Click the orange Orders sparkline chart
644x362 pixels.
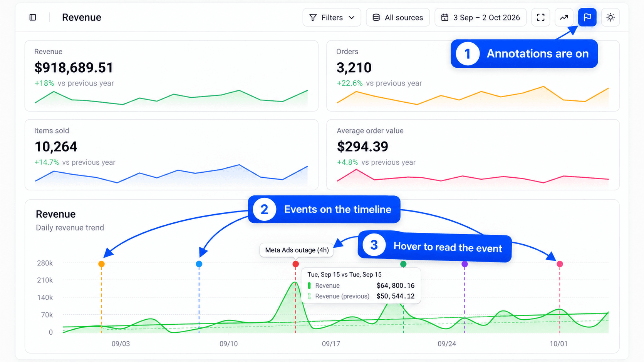(x=473, y=96)
